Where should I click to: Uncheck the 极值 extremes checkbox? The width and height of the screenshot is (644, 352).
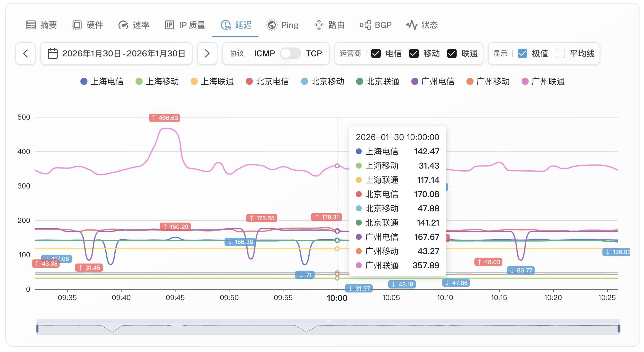(x=522, y=53)
